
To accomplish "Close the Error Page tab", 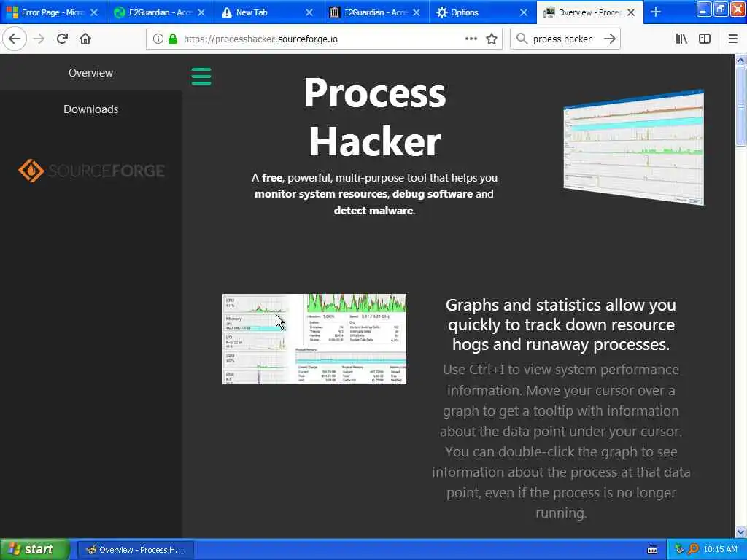I will pos(94,12).
